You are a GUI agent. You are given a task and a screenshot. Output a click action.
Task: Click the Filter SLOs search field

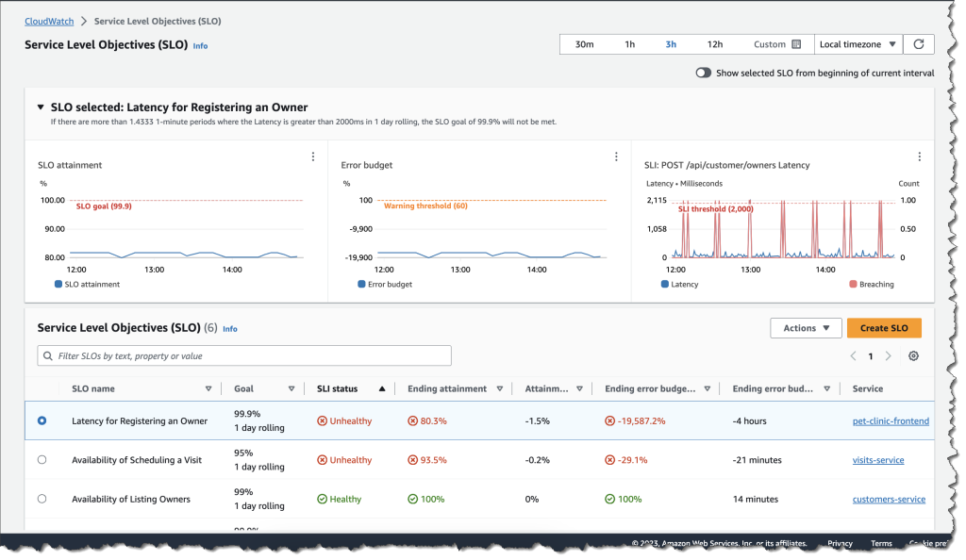(x=244, y=356)
